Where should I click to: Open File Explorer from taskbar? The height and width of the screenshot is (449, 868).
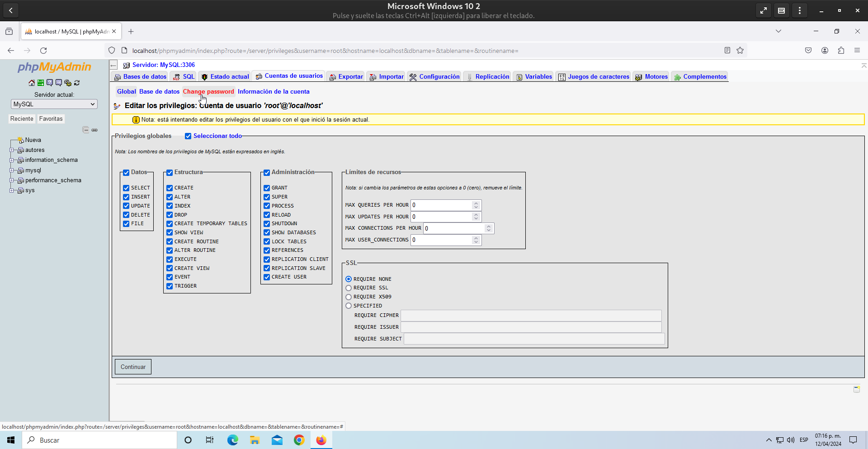(255, 440)
